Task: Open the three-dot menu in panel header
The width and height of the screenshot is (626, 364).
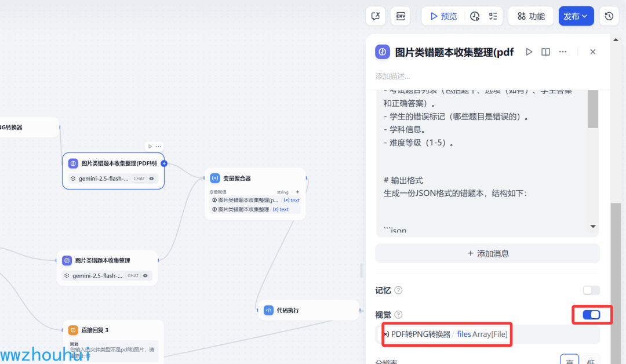Action: (x=563, y=52)
